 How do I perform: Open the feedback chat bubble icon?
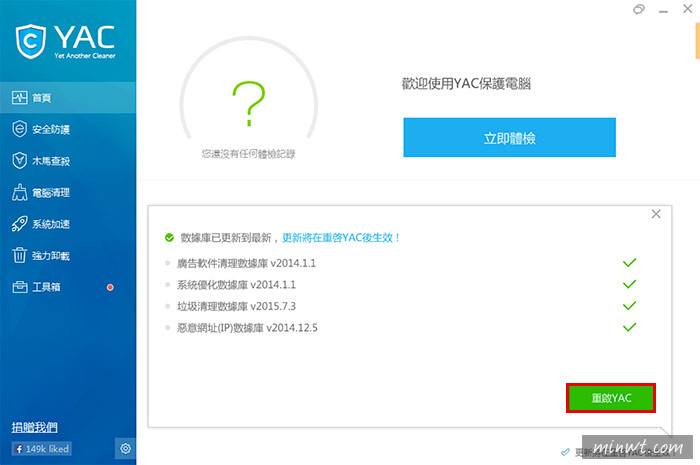(639, 9)
